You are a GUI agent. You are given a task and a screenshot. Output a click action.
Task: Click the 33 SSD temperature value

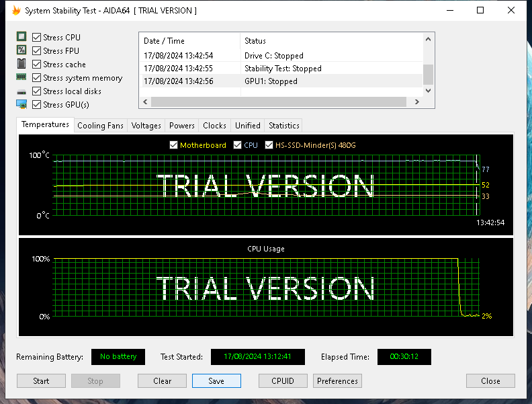486,196
